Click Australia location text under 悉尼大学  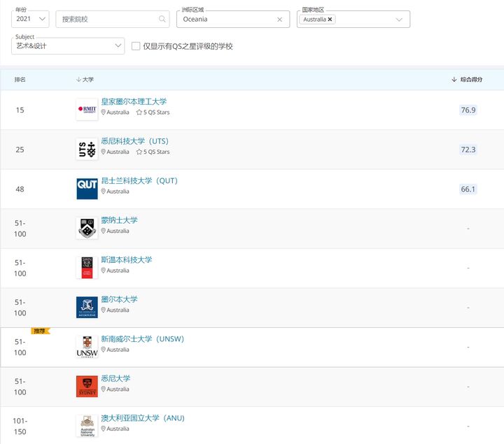click(x=118, y=389)
